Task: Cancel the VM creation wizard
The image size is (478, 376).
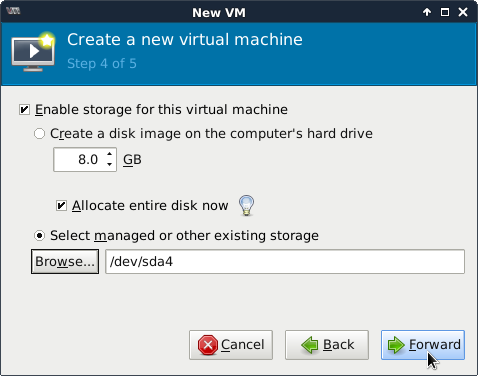Action: click(x=231, y=345)
